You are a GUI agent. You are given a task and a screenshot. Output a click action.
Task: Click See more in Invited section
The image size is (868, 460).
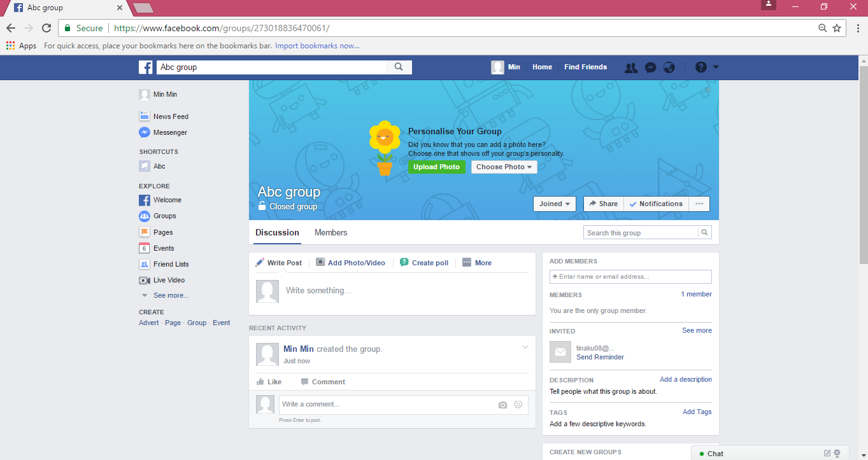[x=697, y=330]
